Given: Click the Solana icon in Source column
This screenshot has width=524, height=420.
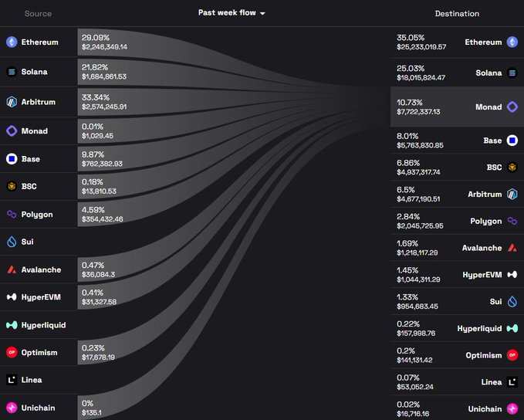Looking at the screenshot, I should coord(12,72).
